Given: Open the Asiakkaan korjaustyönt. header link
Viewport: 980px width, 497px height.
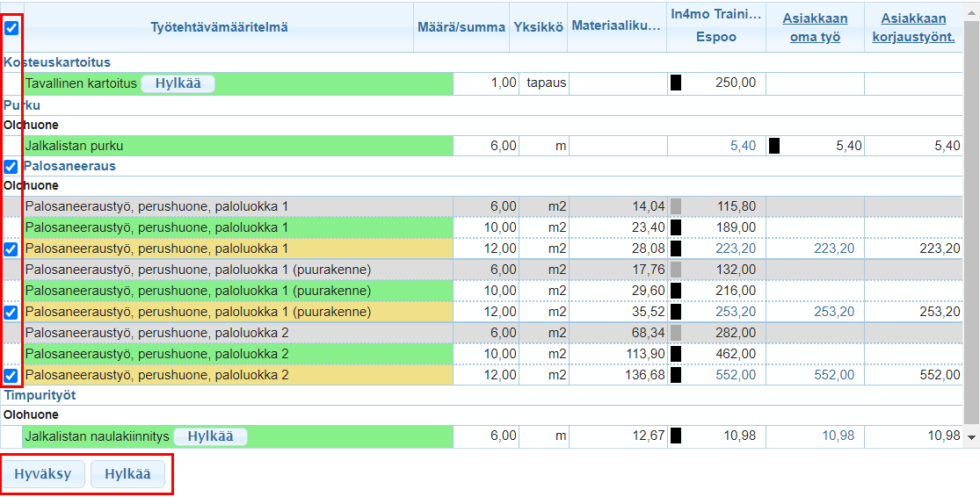Looking at the screenshot, I should pyautogui.click(x=912, y=27).
